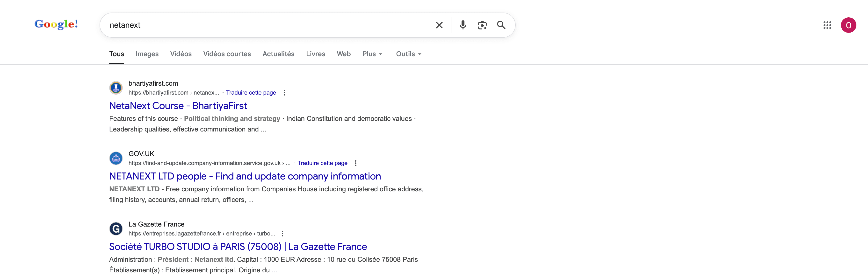Viewport: 868px width, 276px height.
Task: Open three-dot menu for GOV.UK result
Action: click(x=355, y=163)
